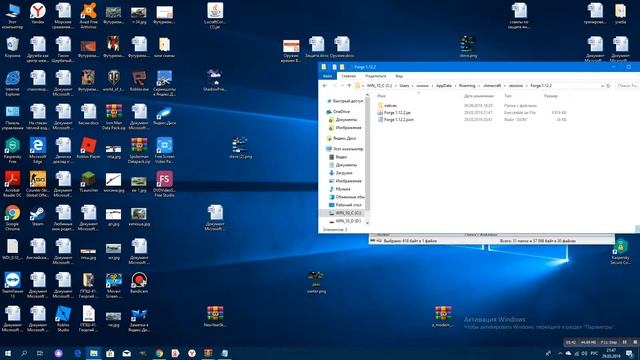Open Acrobat Reader DC desktop shortcut
Image resolution: width=640 pixels, height=360 pixels.
12,184
